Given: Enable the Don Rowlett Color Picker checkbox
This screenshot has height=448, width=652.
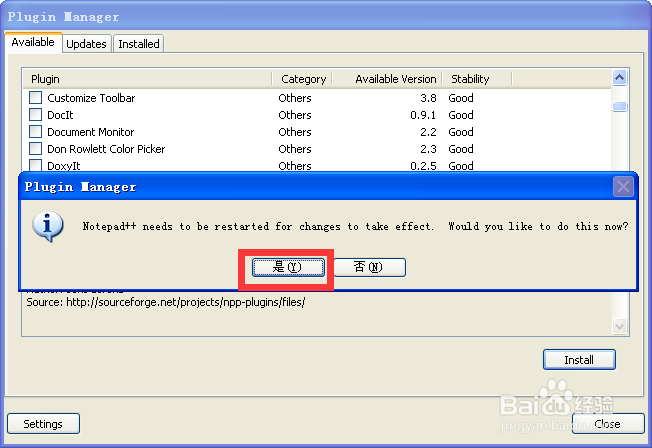Looking at the screenshot, I should point(36,149).
